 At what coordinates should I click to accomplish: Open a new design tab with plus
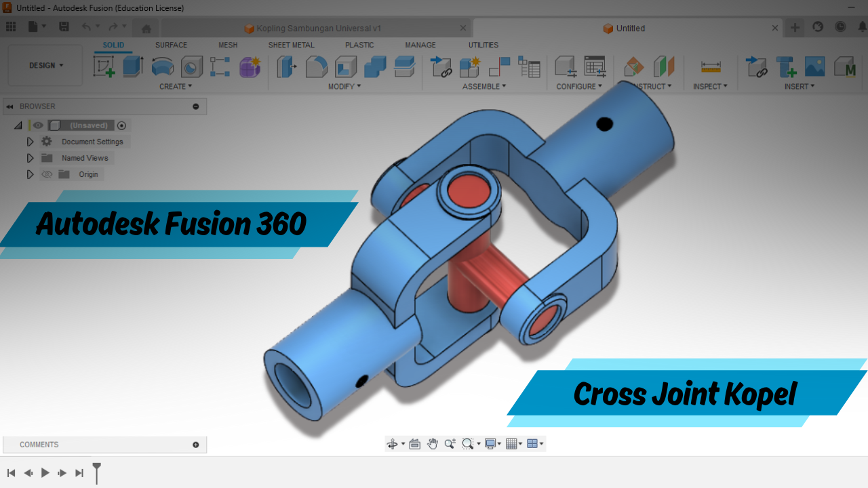pyautogui.click(x=795, y=28)
